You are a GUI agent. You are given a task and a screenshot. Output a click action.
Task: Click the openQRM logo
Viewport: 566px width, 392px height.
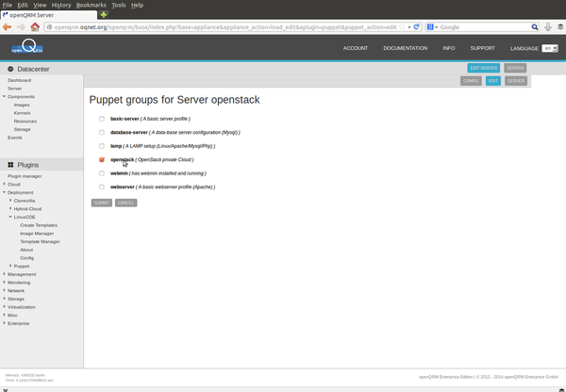(27, 47)
